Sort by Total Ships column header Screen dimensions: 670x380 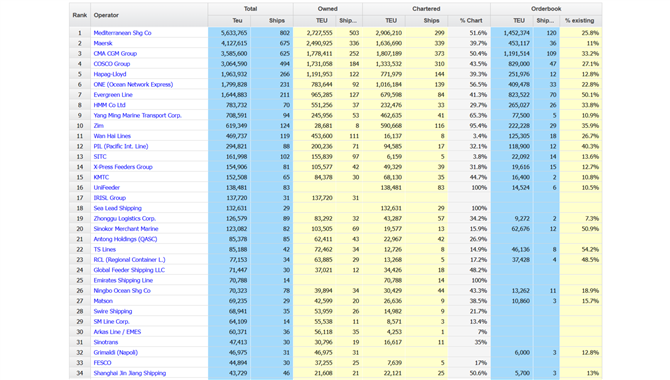276,21
